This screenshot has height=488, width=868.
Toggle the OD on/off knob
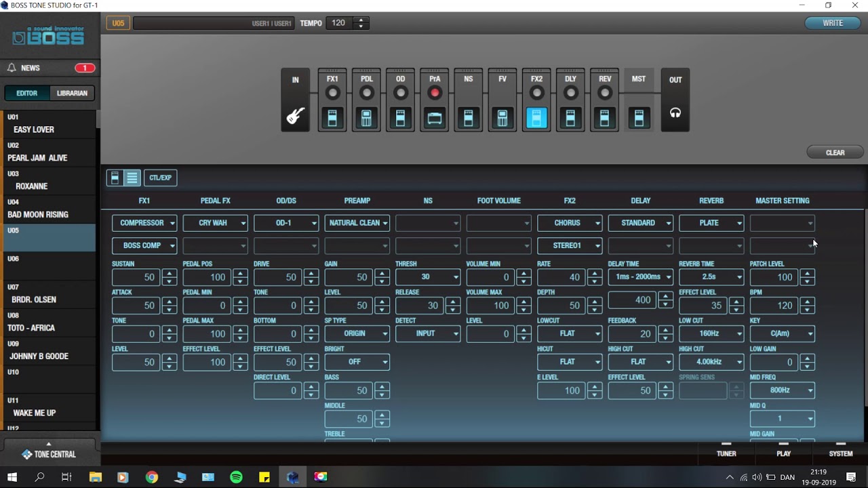point(400,93)
